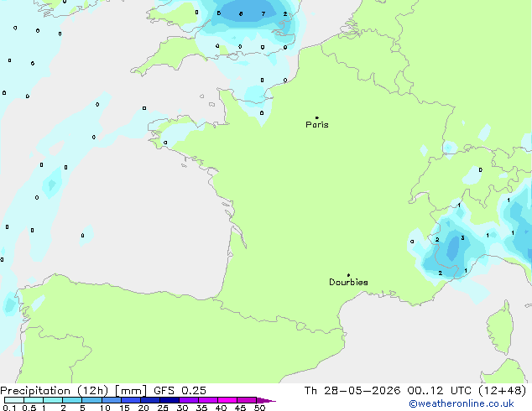Click the 20–25 mm dark blue swatch
The image size is (532, 411).
coord(150,400)
